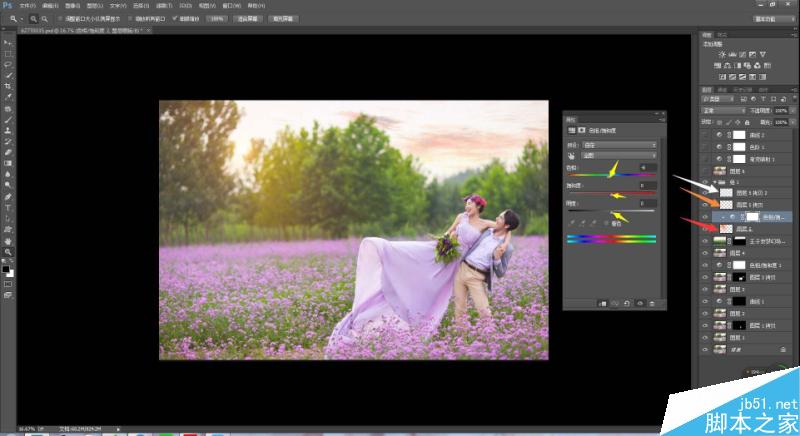Select the Clone Stamp tool
The height and width of the screenshot is (436, 800).
[8, 131]
